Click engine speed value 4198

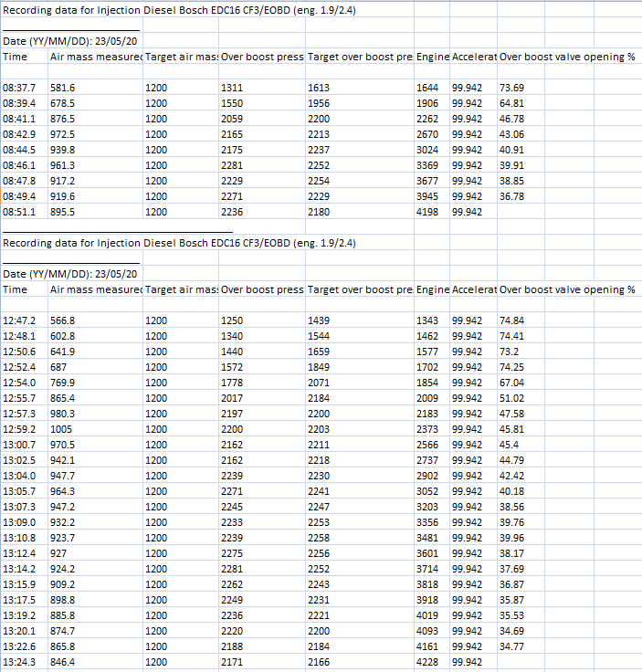pyautogui.click(x=427, y=212)
